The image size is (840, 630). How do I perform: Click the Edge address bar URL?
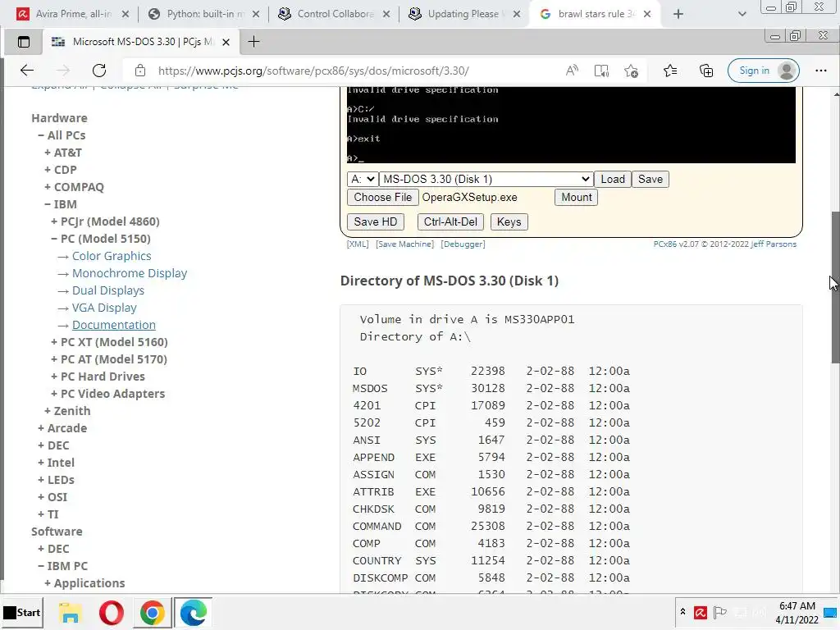[x=313, y=71]
